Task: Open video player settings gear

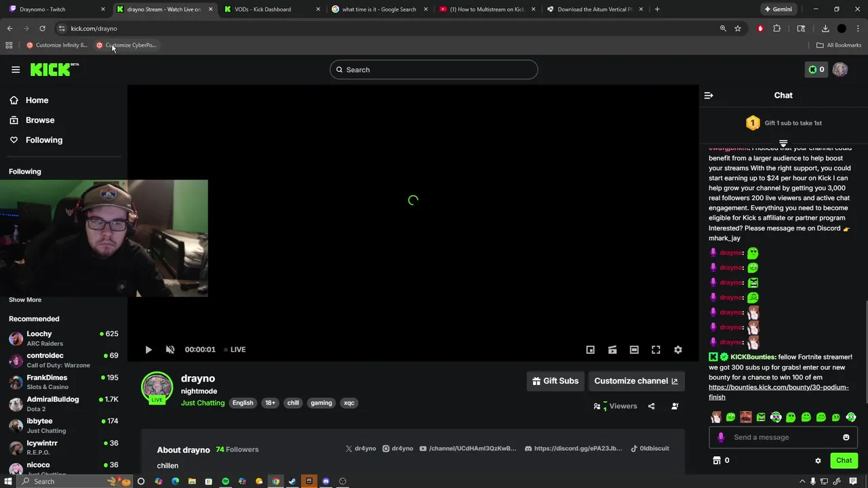Action: click(x=678, y=350)
